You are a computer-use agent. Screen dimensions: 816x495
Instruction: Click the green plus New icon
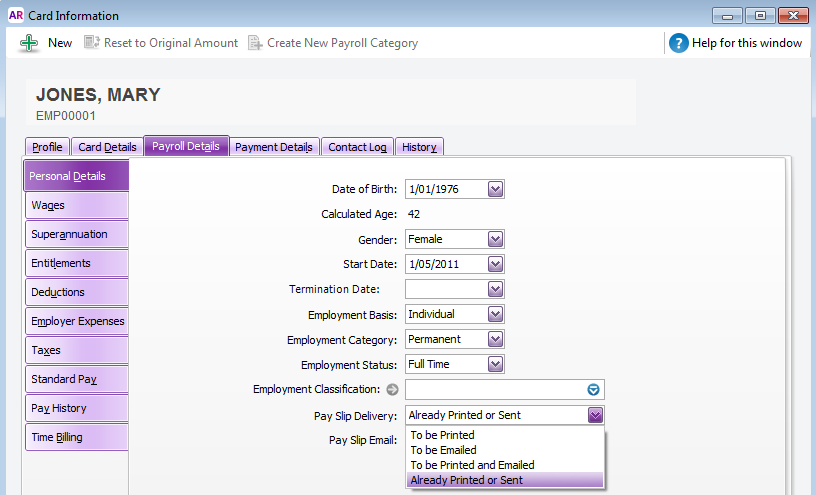point(30,43)
